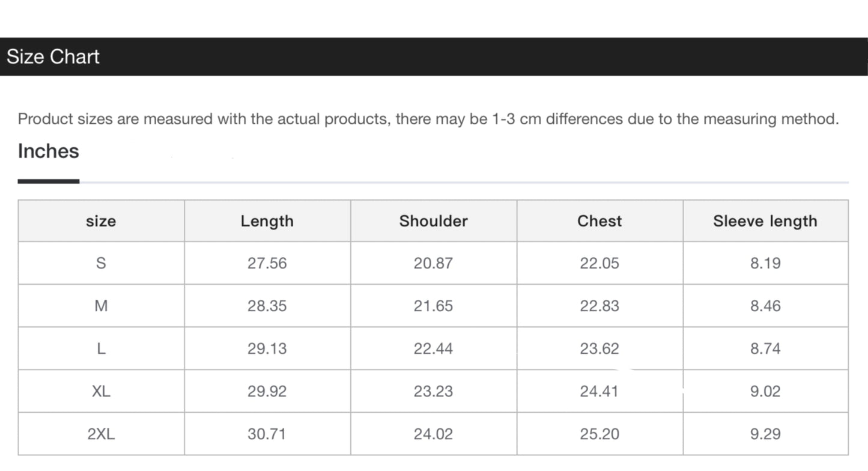This screenshot has width=868, height=471.
Task: Click the Sleeve length column header
Action: (765, 221)
